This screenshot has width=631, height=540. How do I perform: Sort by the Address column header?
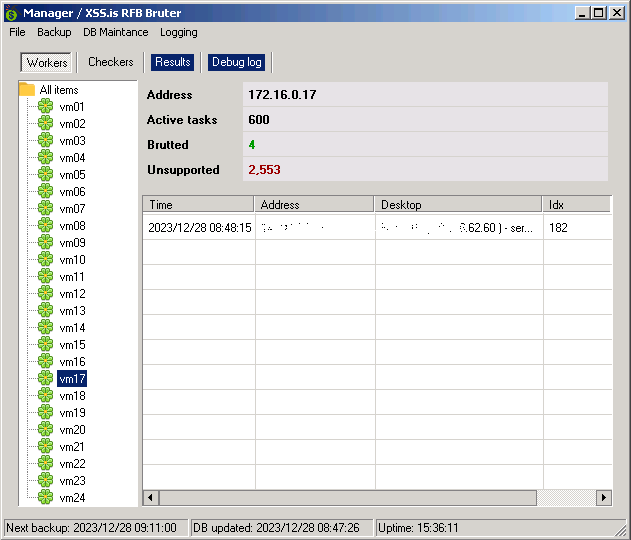(314, 204)
